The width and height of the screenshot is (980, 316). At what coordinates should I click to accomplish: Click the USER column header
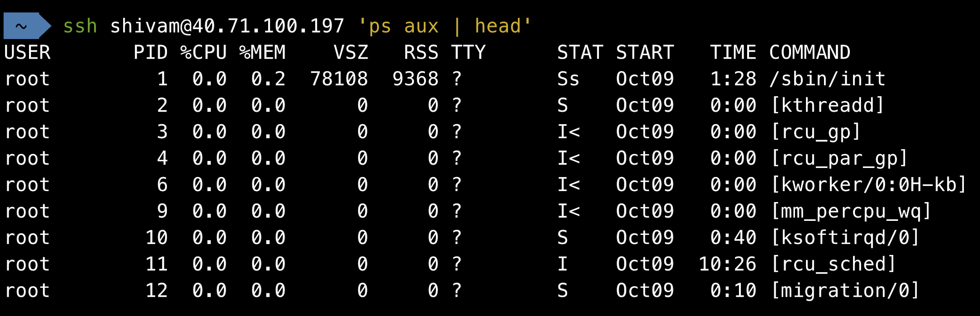coord(27,52)
